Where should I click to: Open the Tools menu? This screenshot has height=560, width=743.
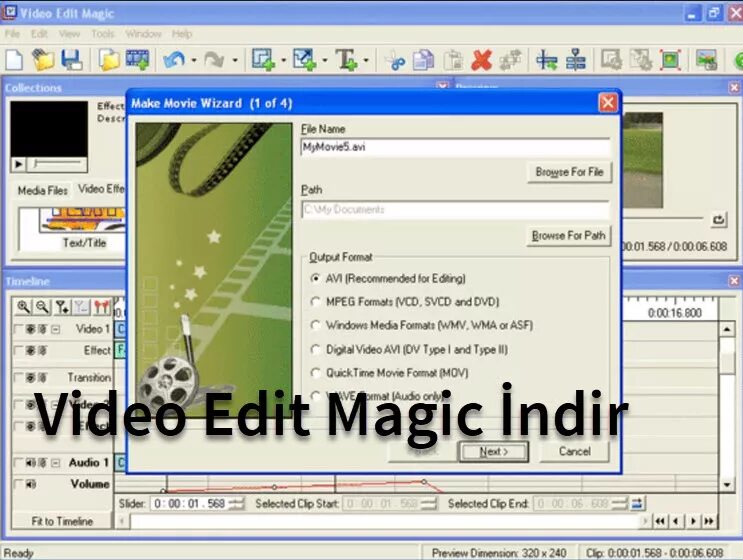[x=103, y=34]
